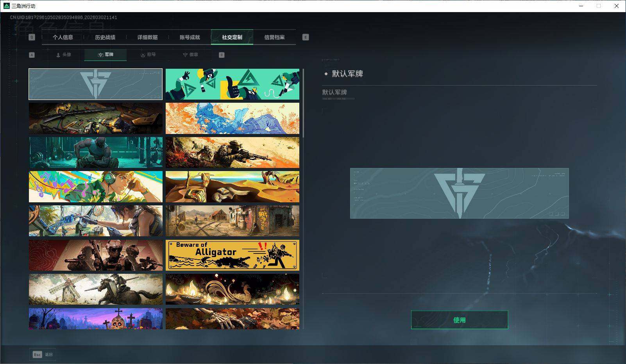
Task: Click the 默认军牌 description text
Action: point(334,92)
